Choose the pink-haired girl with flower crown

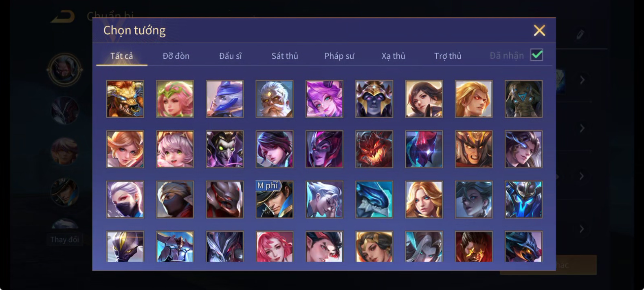[x=175, y=99]
